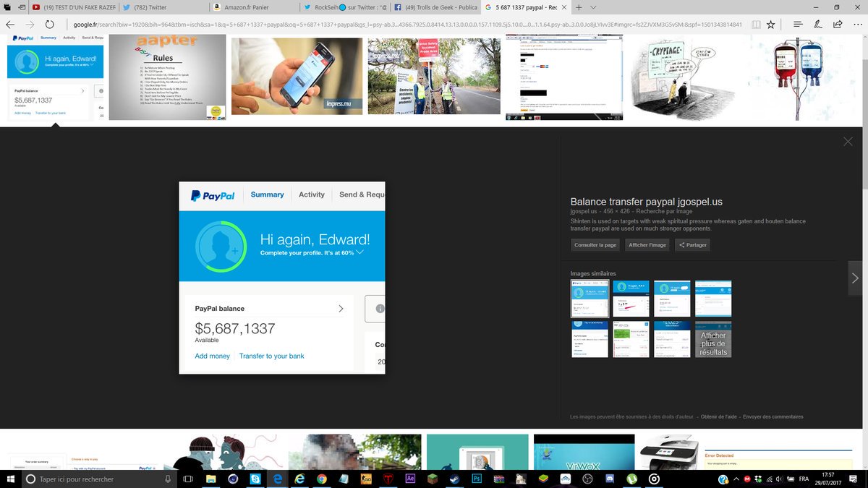Open Counter-Strike GO from the taskbar
Image resolution: width=868 pixels, height=488 pixels.
[367, 479]
